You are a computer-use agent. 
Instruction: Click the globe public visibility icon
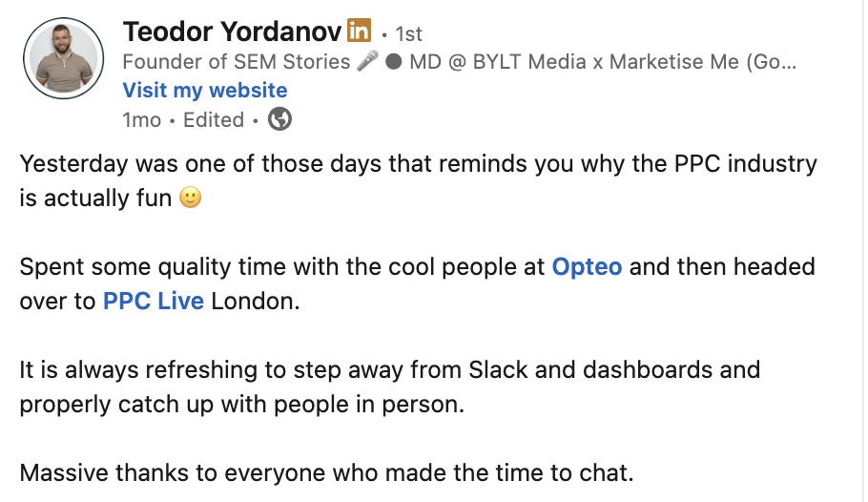(280, 119)
